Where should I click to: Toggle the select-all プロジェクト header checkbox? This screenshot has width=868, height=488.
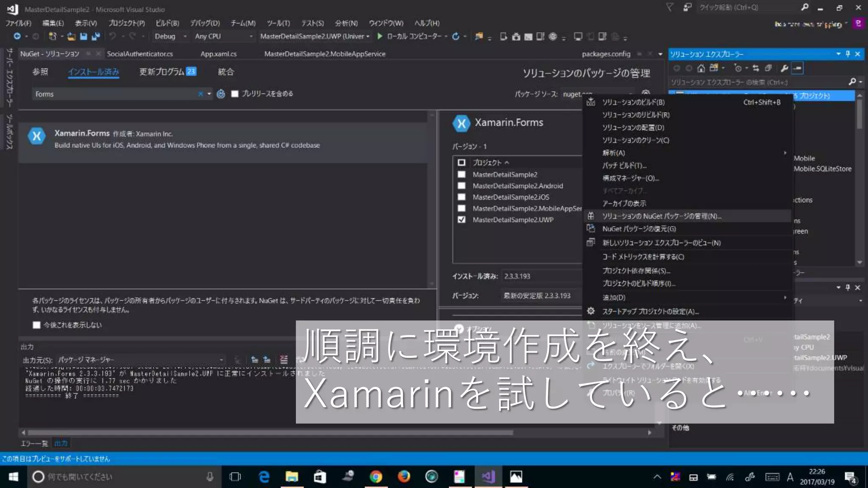click(462, 163)
